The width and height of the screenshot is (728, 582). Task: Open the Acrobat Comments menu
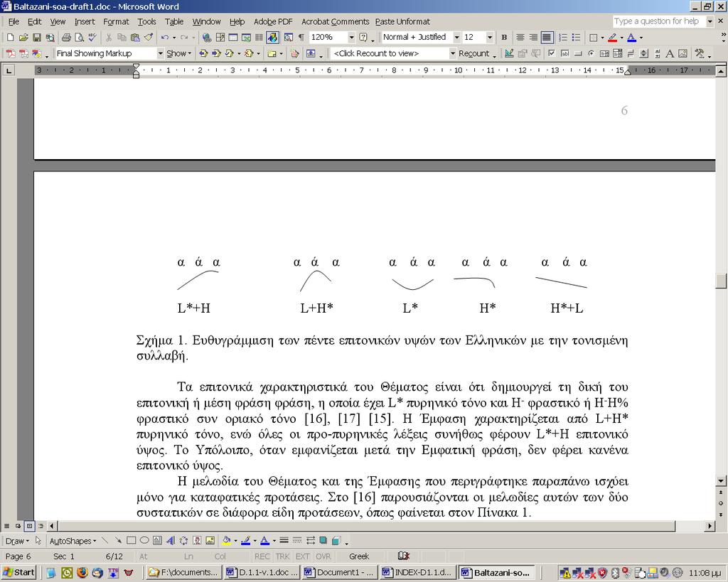click(336, 22)
